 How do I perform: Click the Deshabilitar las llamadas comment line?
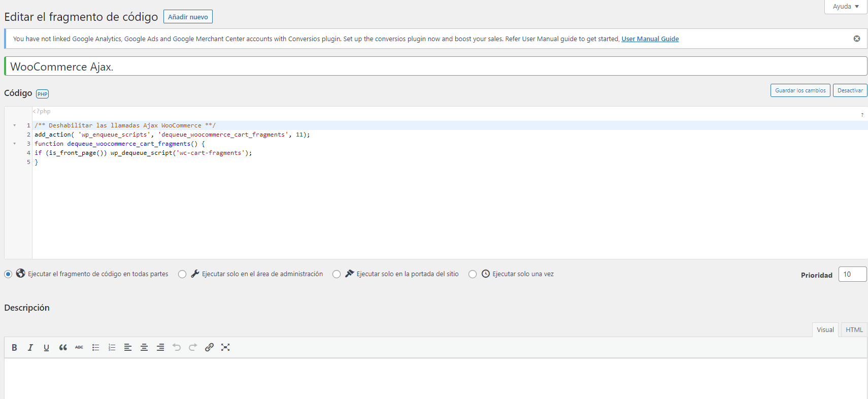tap(125, 125)
